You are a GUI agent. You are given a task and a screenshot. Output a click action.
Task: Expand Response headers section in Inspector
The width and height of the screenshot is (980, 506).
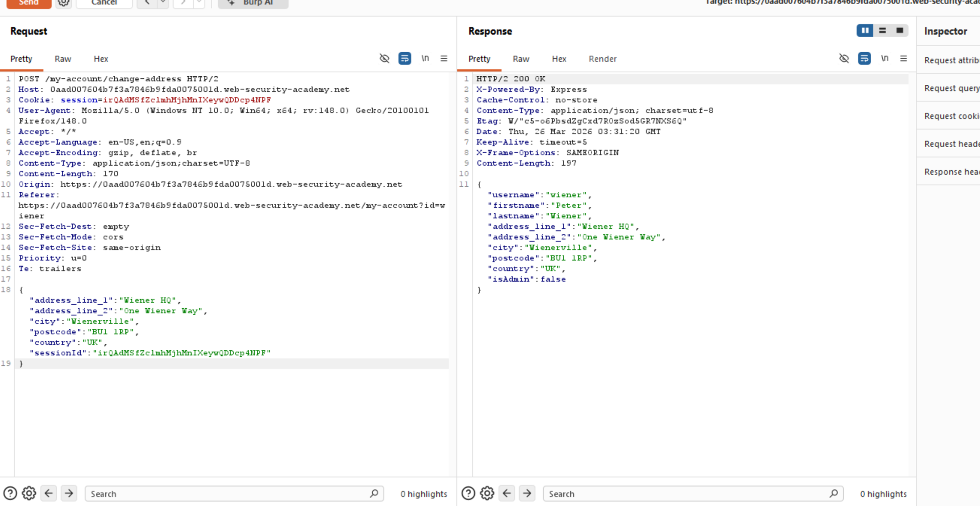point(949,172)
